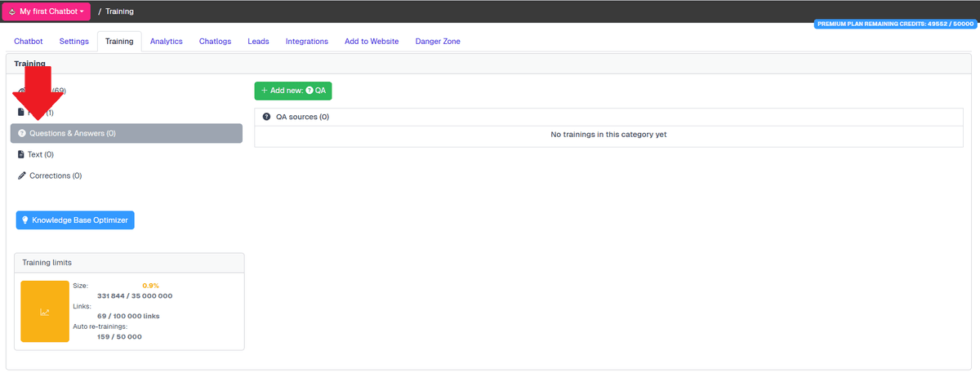This screenshot has width=980, height=382.
Task: Click the Add new QA button
Action: tap(293, 91)
